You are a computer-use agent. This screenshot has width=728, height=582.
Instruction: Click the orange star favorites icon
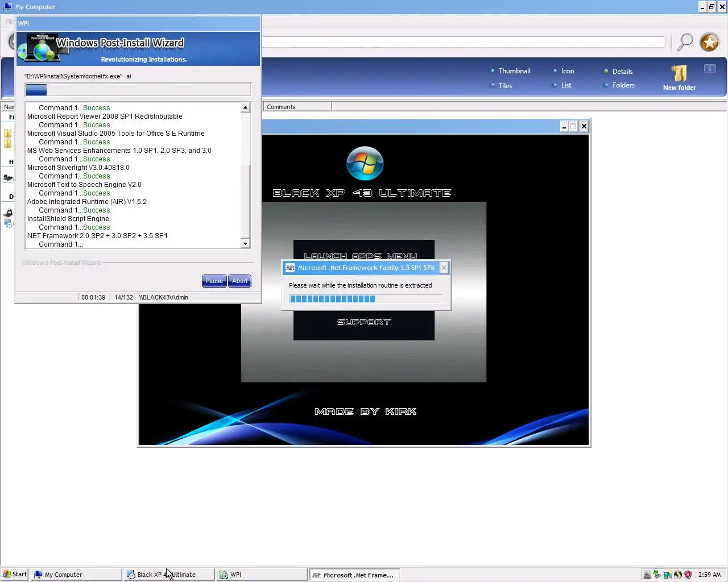[x=709, y=42]
